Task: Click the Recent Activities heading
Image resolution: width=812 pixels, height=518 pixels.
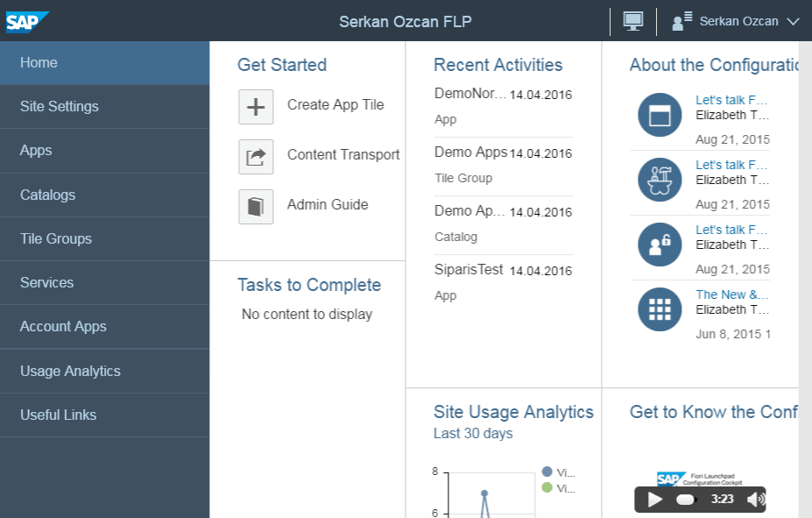Action: click(x=498, y=65)
